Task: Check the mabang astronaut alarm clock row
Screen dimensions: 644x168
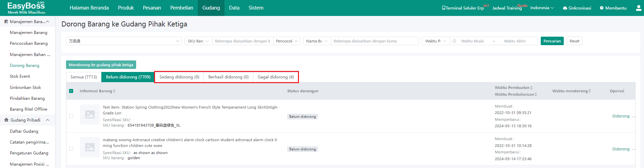Action: pyautogui.click(x=71, y=149)
